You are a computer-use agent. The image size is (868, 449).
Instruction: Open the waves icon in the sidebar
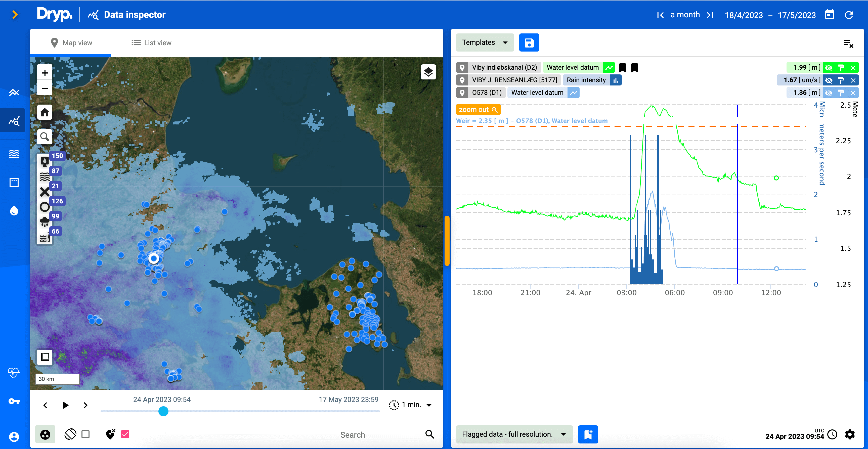(x=14, y=154)
